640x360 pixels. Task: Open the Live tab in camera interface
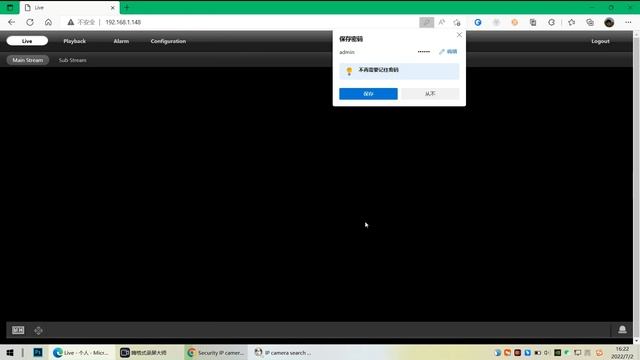[27, 41]
